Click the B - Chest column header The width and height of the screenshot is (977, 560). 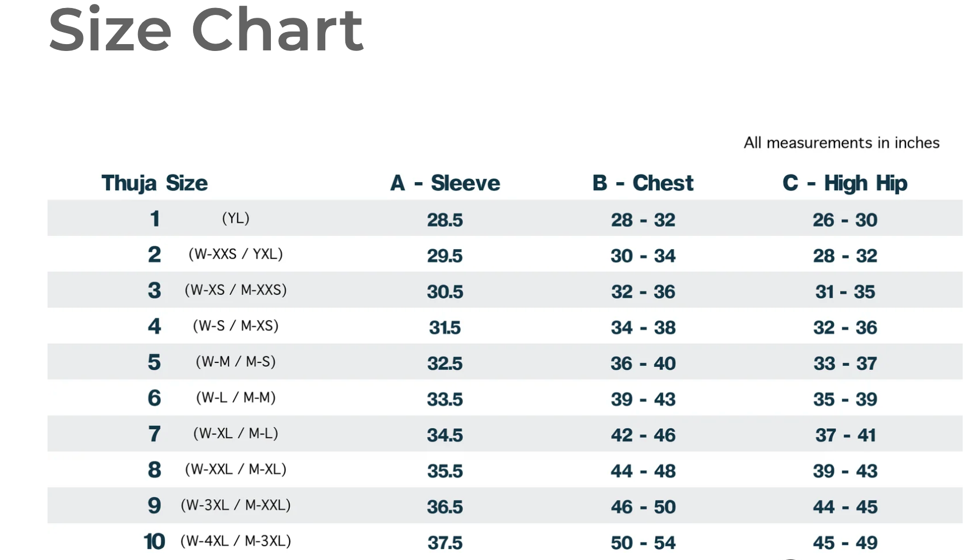tap(643, 183)
